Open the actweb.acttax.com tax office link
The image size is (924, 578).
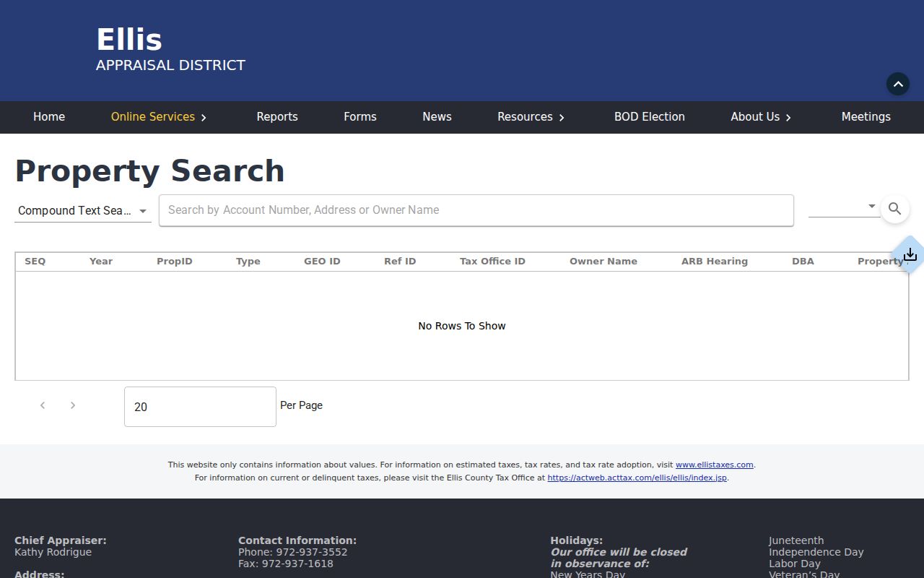tap(637, 478)
